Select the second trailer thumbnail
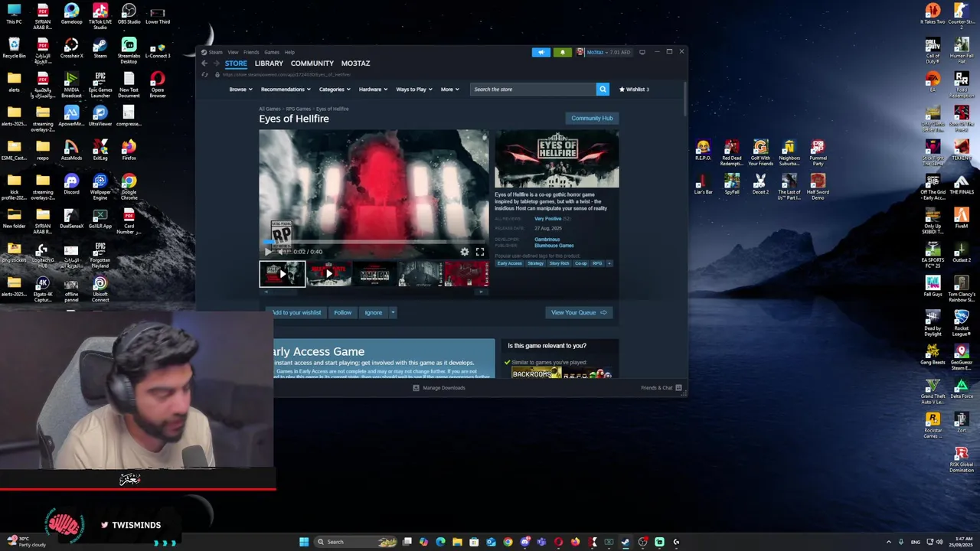Viewport: 980px width, 551px height. (x=328, y=274)
